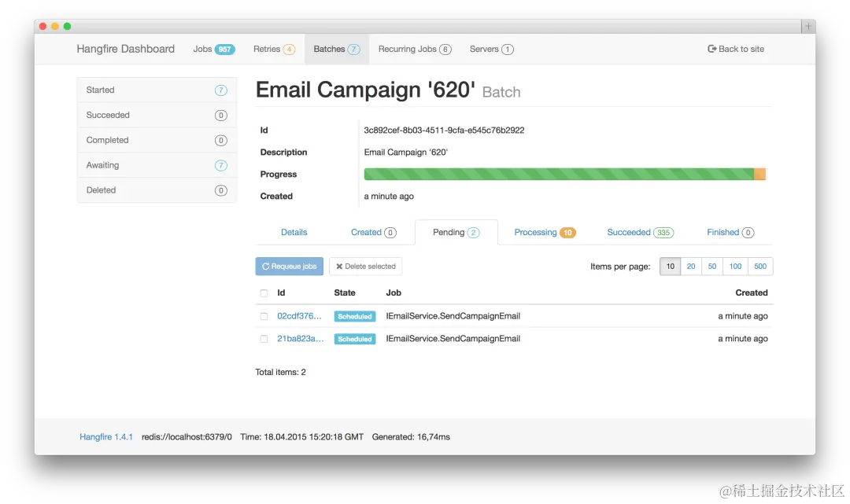The width and height of the screenshot is (850, 504).
Task: Select the Started batches sidebar item
Action: [157, 90]
